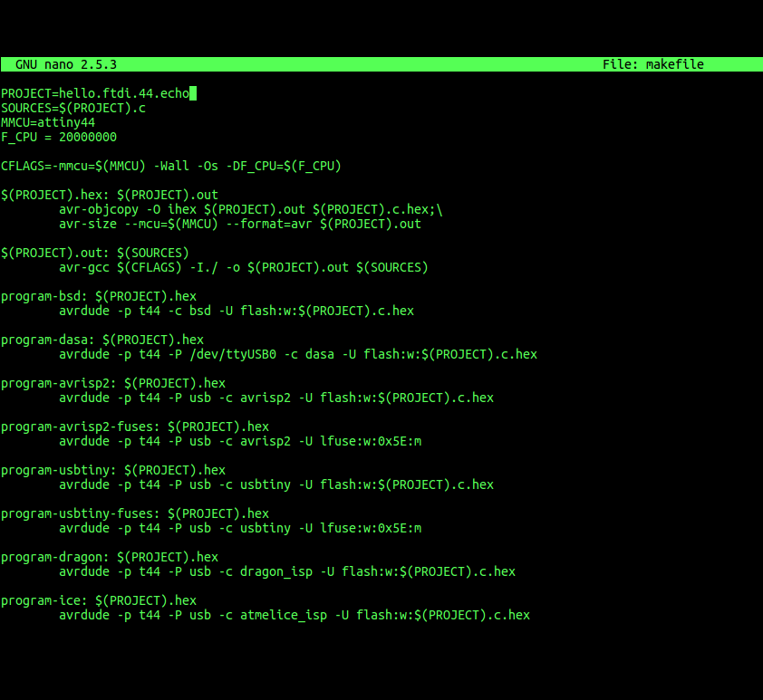Click the avrdude 'atmelice_isp' command line
The width and height of the screenshot is (763, 700).
click(x=295, y=616)
